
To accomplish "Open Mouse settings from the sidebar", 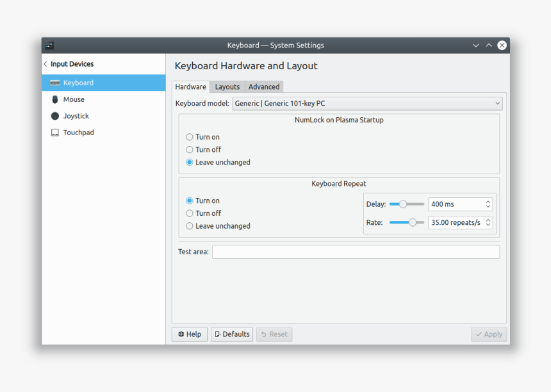I will point(74,99).
